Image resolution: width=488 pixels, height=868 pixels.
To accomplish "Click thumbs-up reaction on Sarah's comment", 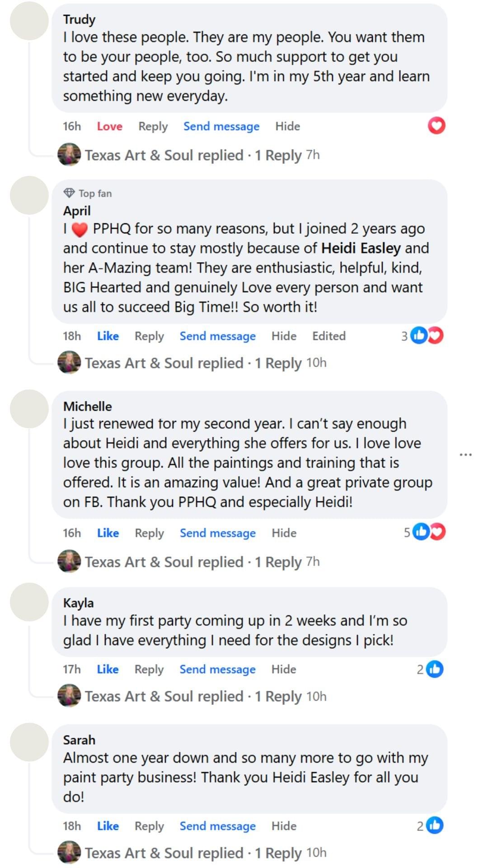I will [435, 826].
